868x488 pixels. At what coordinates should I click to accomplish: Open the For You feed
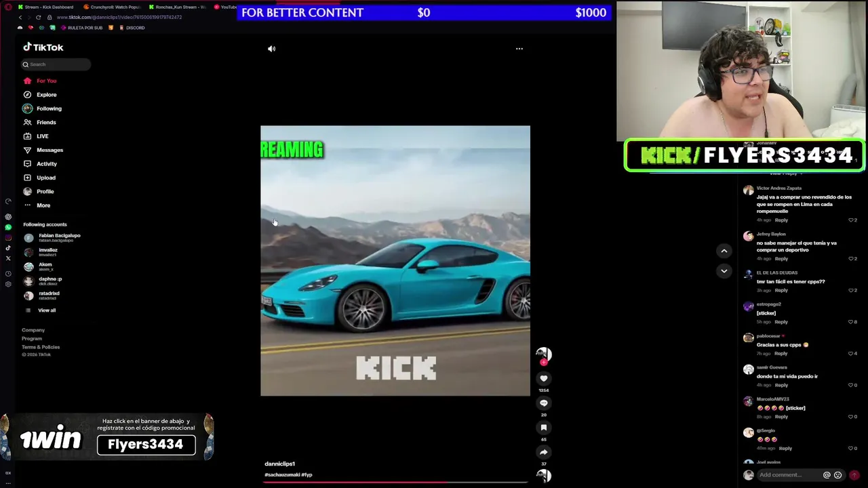pos(41,81)
